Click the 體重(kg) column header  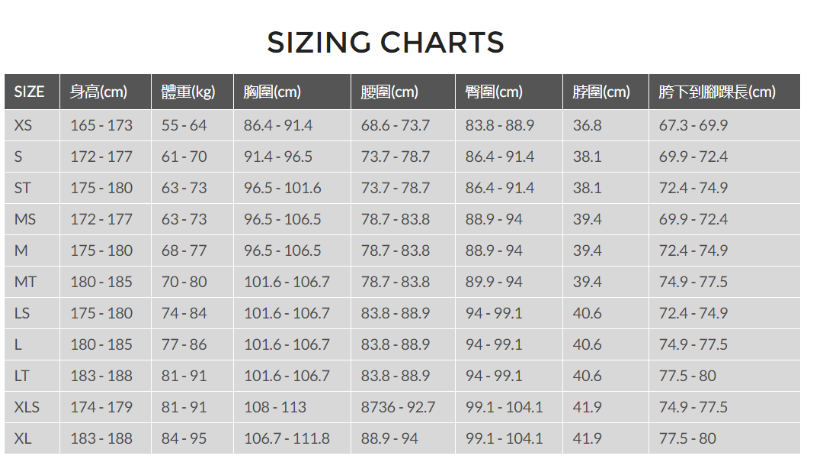(x=192, y=91)
